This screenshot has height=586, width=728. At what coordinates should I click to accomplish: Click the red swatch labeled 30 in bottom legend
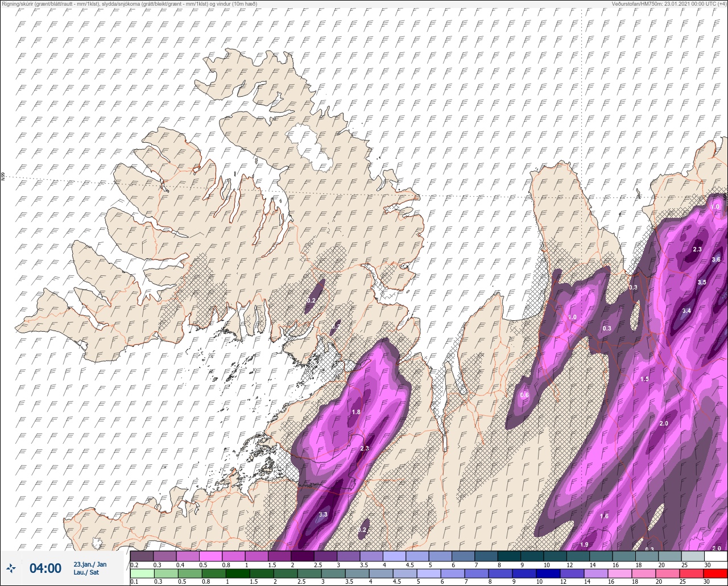(715, 572)
